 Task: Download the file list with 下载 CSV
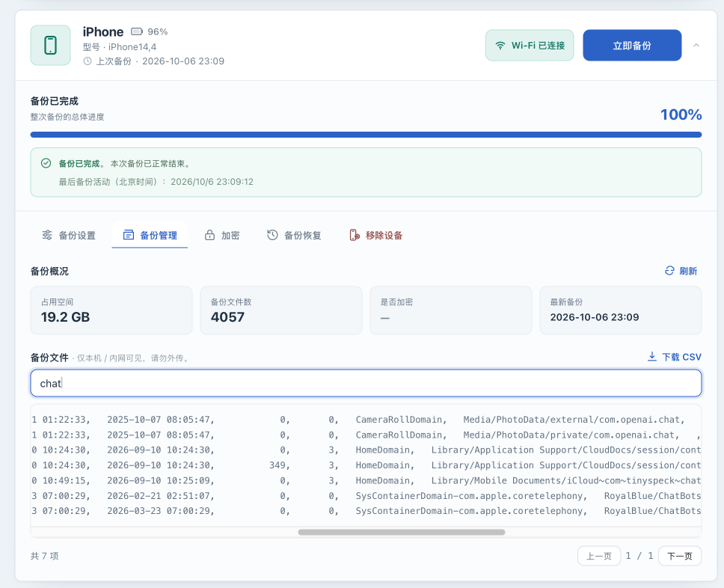(674, 357)
